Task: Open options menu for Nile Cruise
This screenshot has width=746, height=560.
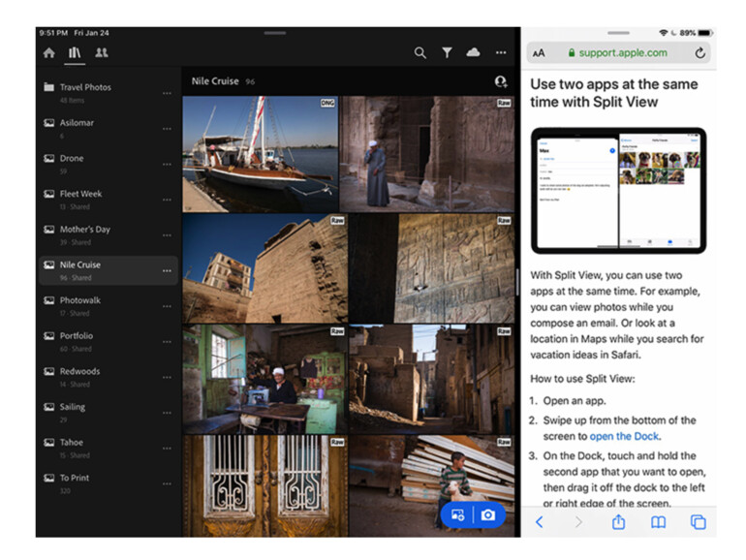Action: 167,270
